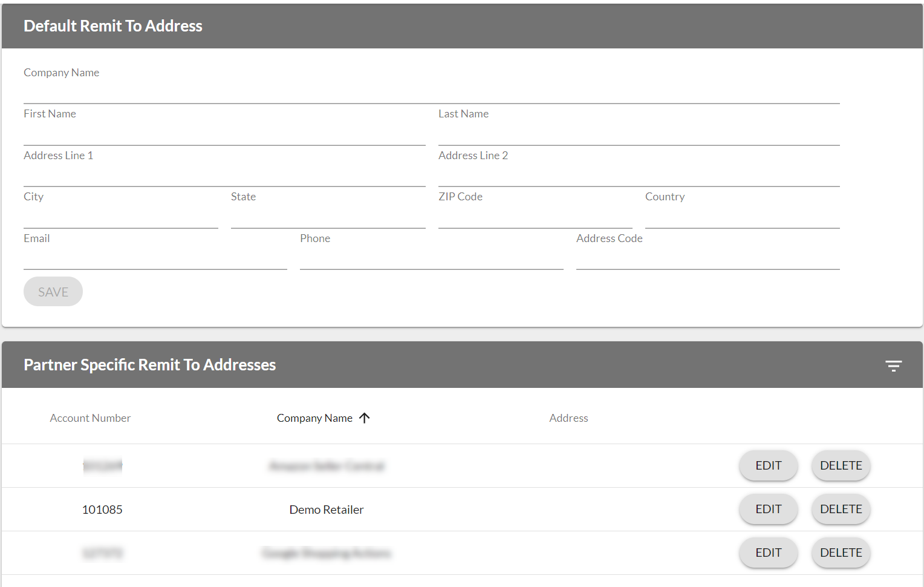
Task: Focus the First Name field
Action: pos(224,134)
